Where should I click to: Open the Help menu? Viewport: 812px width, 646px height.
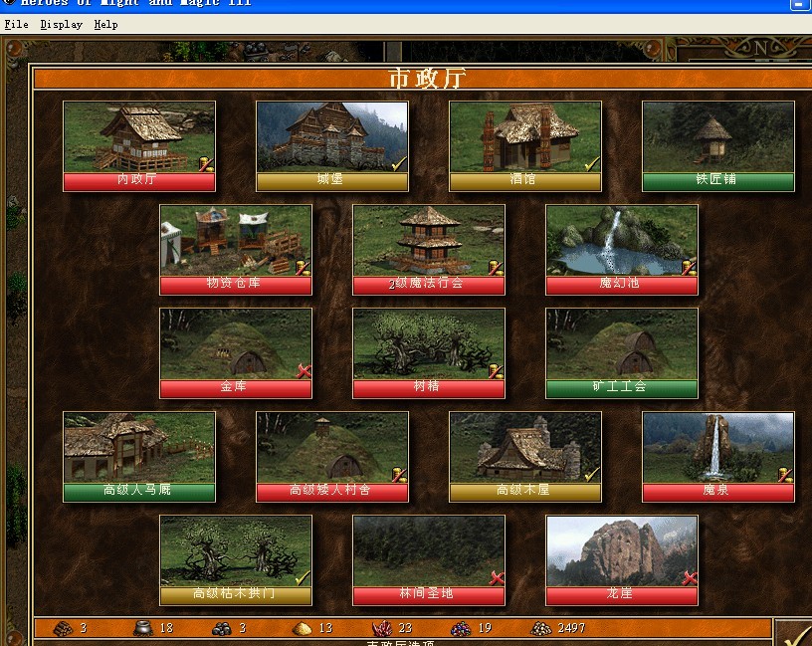point(105,24)
